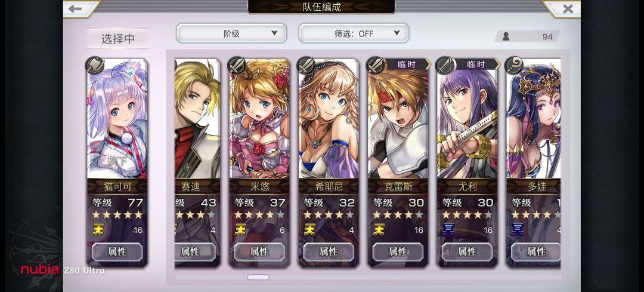
Task: Open 属性 for 猫可可
Action: [x=117, y=252]
